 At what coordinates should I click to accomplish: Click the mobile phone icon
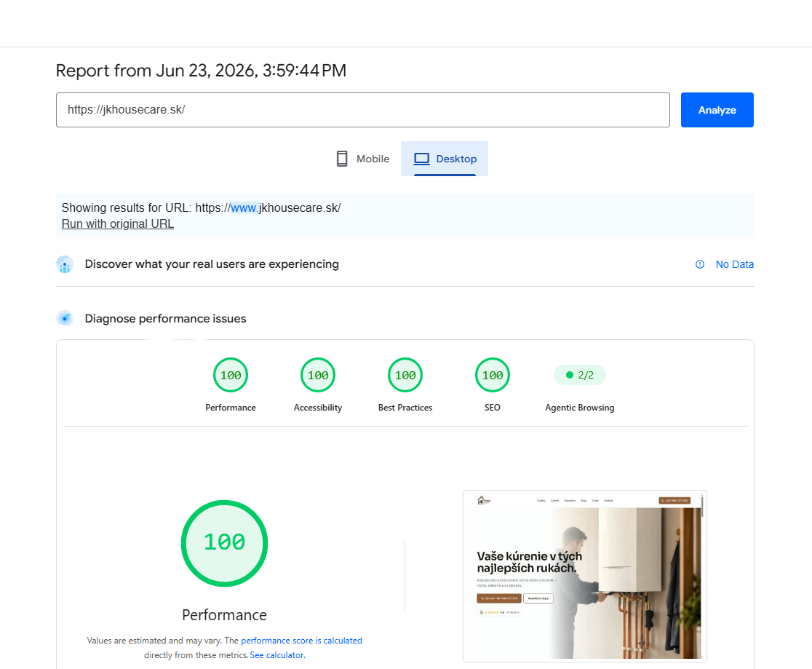click(x=342, y=159)
